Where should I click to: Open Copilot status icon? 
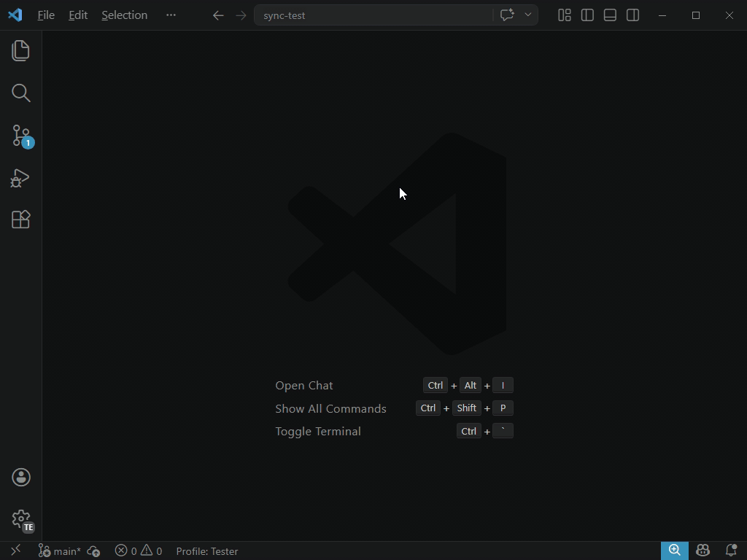click(703, 551)
